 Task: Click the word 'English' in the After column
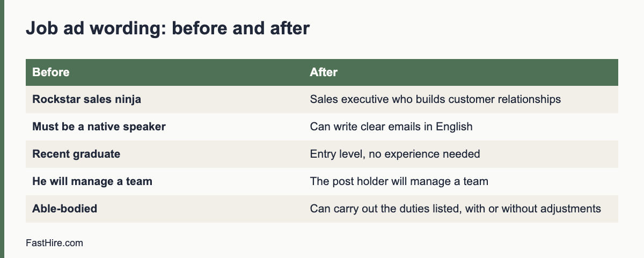455,127
